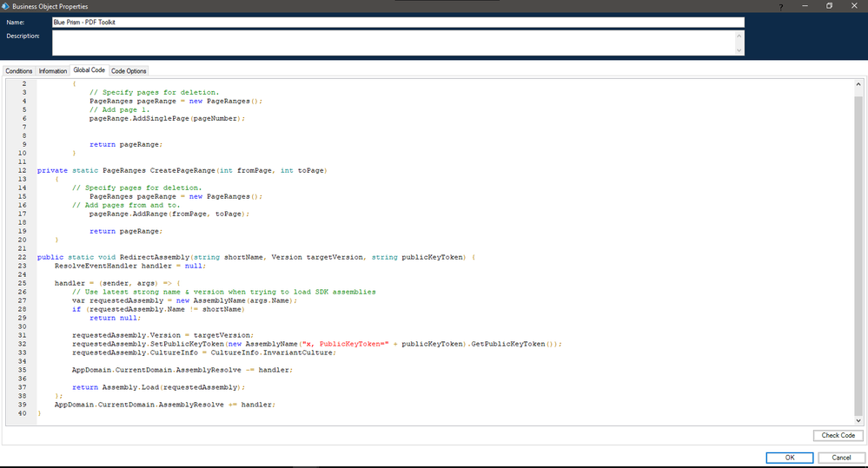The width and height of the screenshot is (868, 468).
Task: Click the Blue Prism icon in title bar
Action: point(6,6)
